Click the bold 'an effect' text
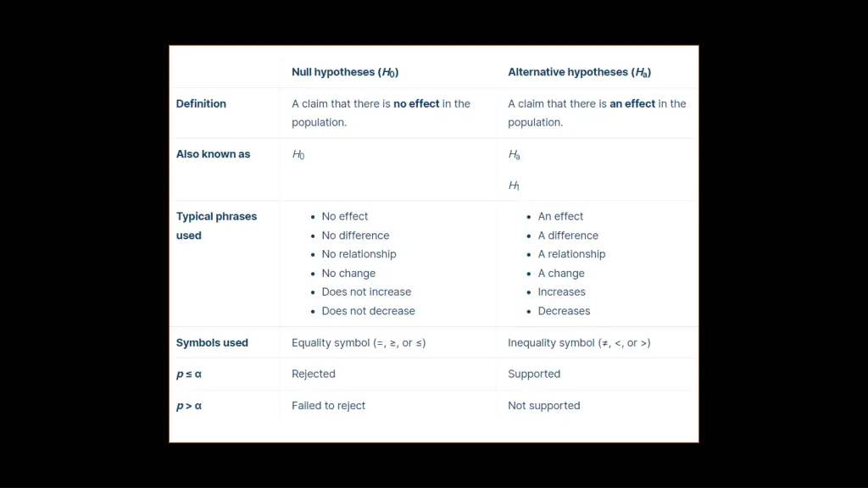Image resolution: width=868 pixels, height=488 pixels. (632, 103)
